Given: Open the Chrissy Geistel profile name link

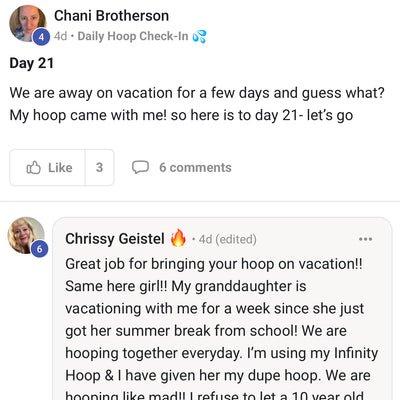Looking at the screenshot, I should [x=115, y=239].
